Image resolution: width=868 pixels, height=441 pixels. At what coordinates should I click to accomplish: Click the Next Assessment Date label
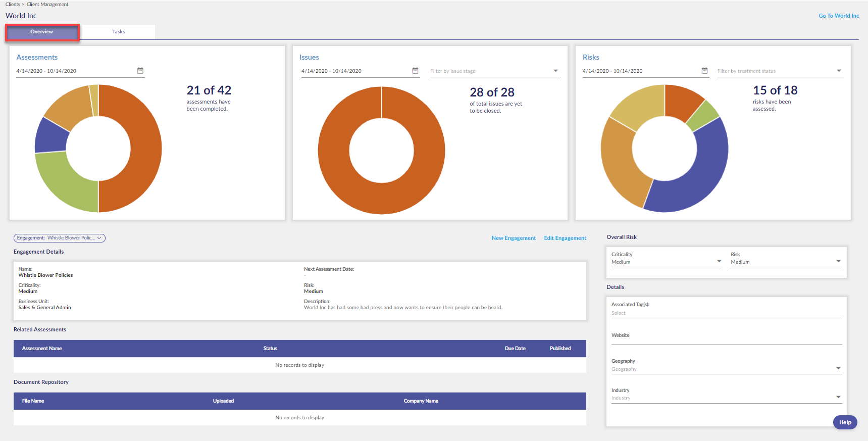tap(329, 269)
